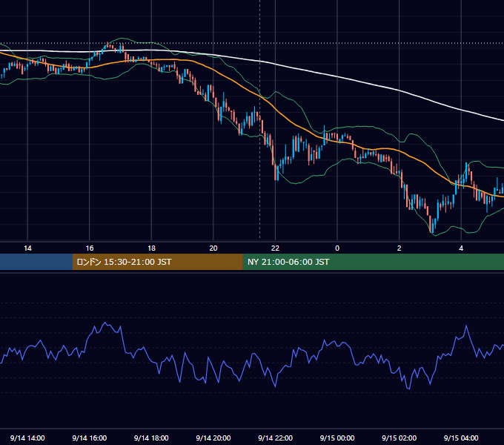Click the 9/14 16:00 time label
Viewport: 504px width, 445px height.
coord(90,438)
